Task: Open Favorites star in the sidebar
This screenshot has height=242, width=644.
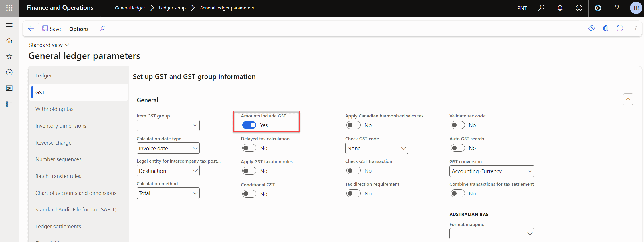Action: click(x=9, y=56)
